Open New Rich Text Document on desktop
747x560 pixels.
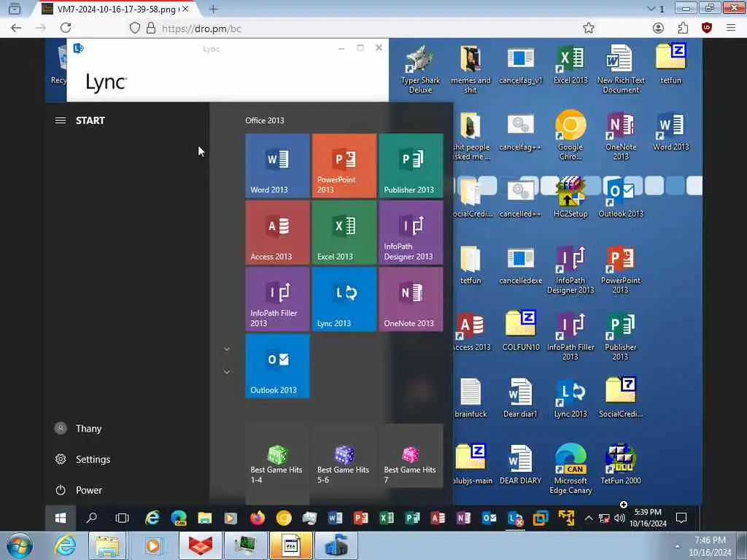(621, 69)
